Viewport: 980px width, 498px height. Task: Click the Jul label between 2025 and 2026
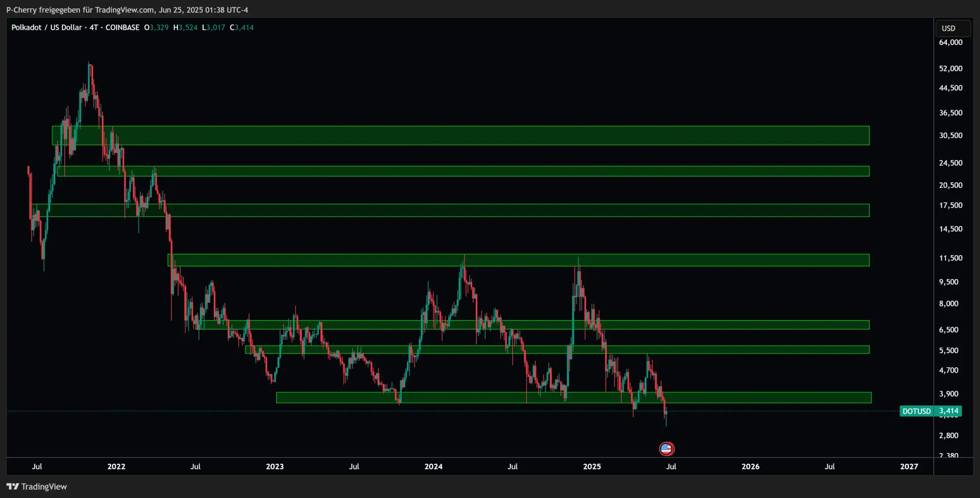click(671, 467)
